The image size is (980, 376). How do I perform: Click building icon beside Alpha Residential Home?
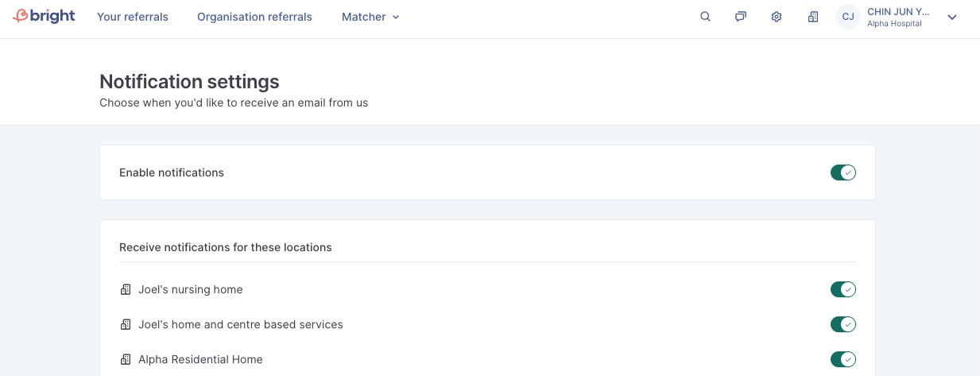[126, 359]
